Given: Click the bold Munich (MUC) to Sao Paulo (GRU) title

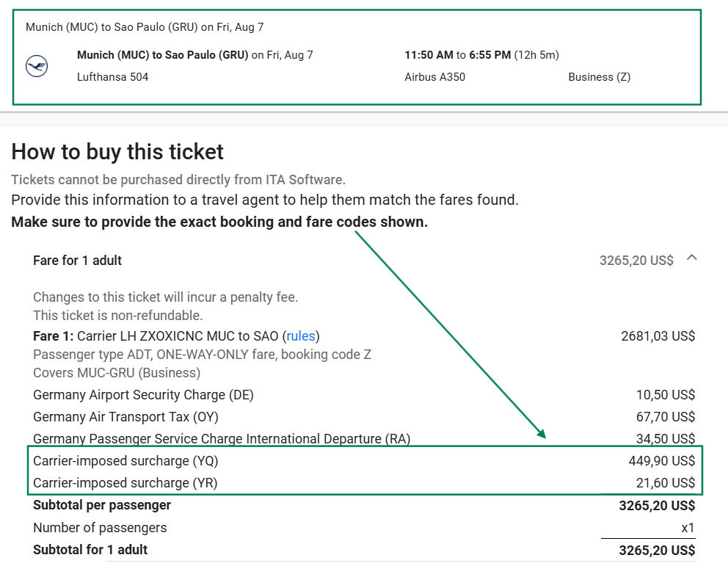Looking at the screenshot, I should point(162,55).
